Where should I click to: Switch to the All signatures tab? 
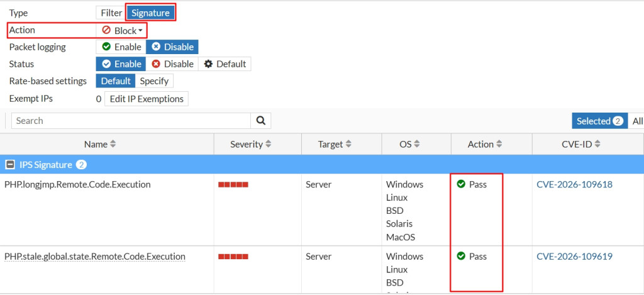pos(638,121)
